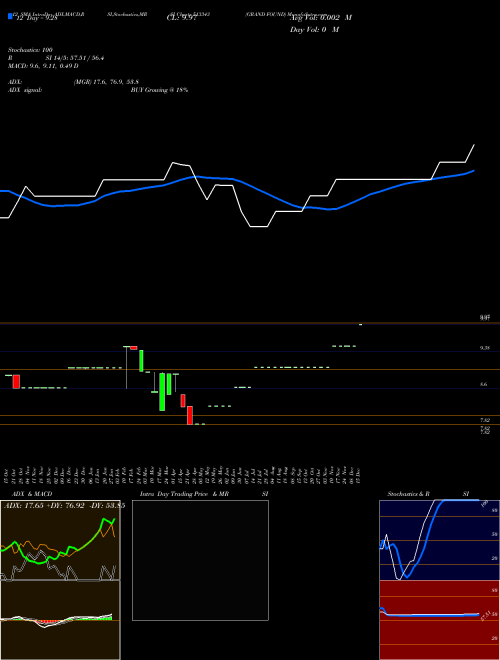
Task: Click the empty intraday trading price chart box
Action: pyautogui.click(x=200, y=560)
